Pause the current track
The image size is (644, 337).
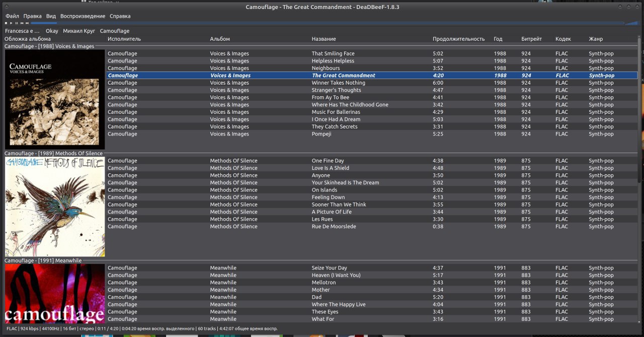[17, 23]
